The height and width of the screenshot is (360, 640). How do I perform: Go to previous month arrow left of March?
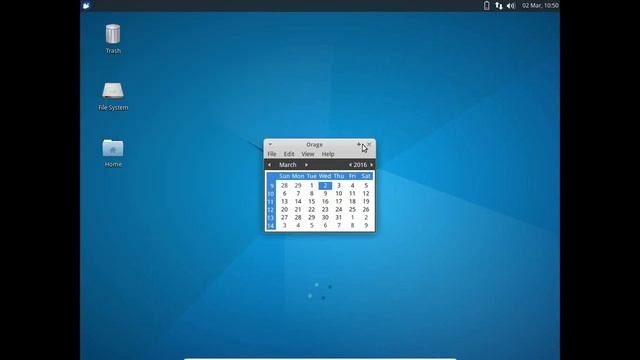269,164
